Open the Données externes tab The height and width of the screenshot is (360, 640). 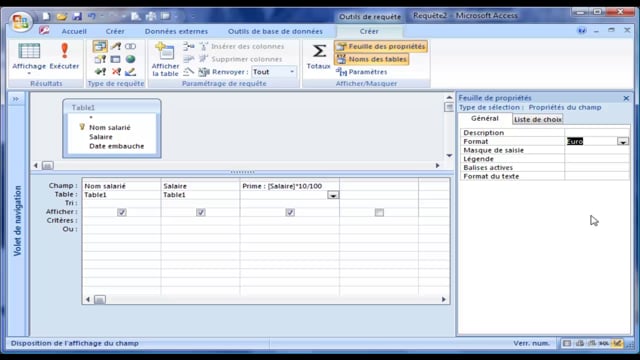coord(176,31)
